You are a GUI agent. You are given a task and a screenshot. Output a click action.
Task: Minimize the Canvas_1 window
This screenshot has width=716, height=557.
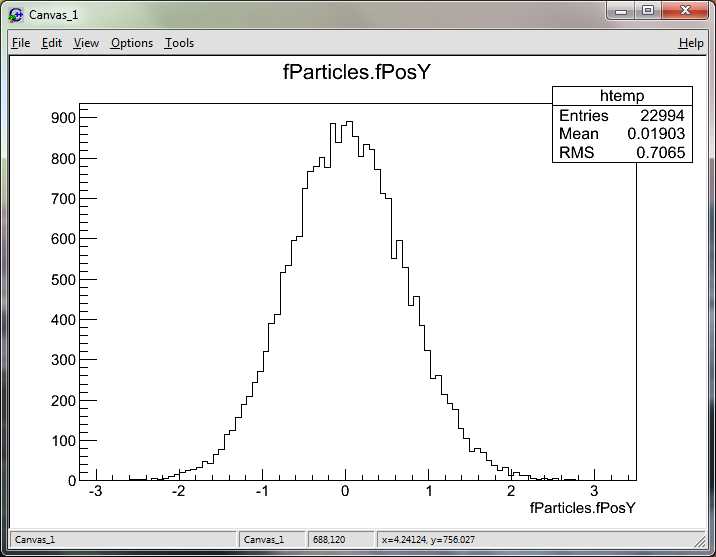(623, 12)
